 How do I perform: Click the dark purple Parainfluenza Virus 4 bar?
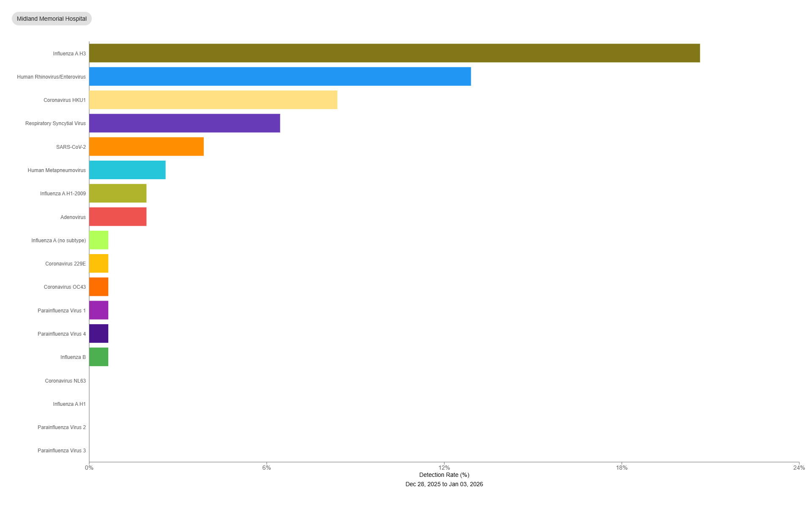[99, 334]
